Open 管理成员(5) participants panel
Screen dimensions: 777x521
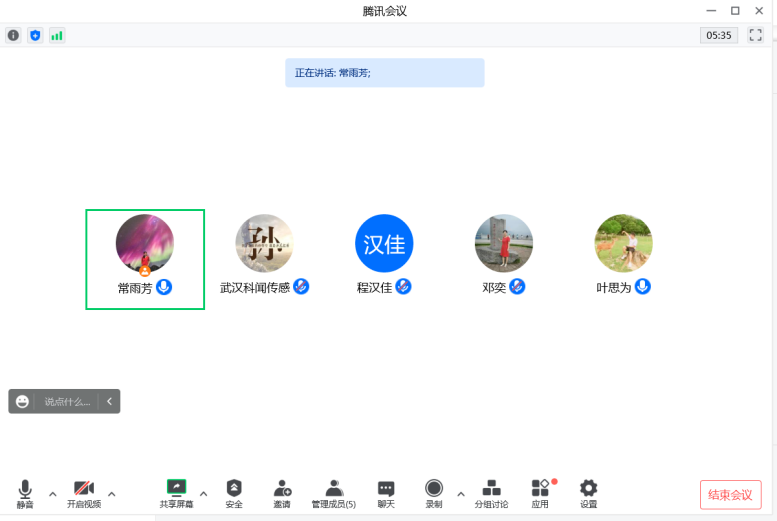coord(333,493)
